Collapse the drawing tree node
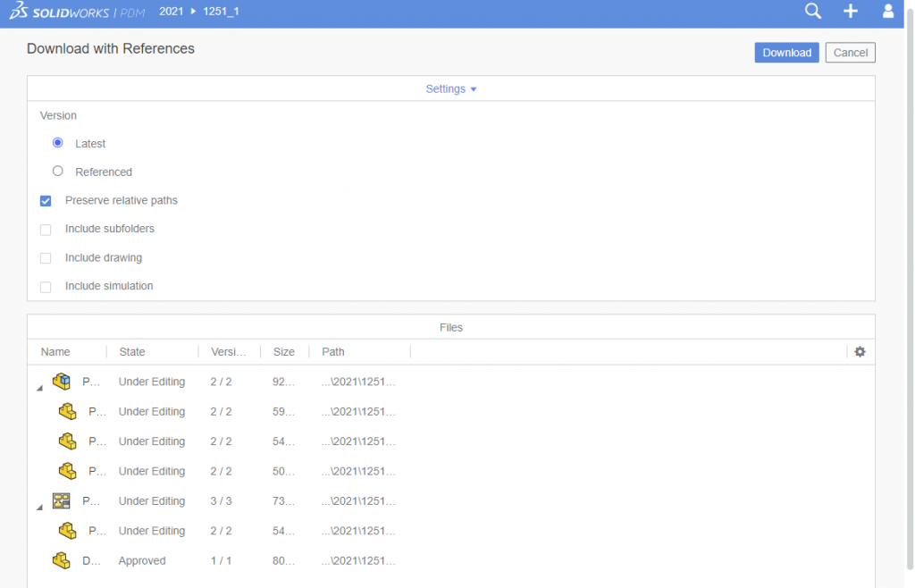The width and height of the screenshot is (915, 588). (x=39, y=508)
